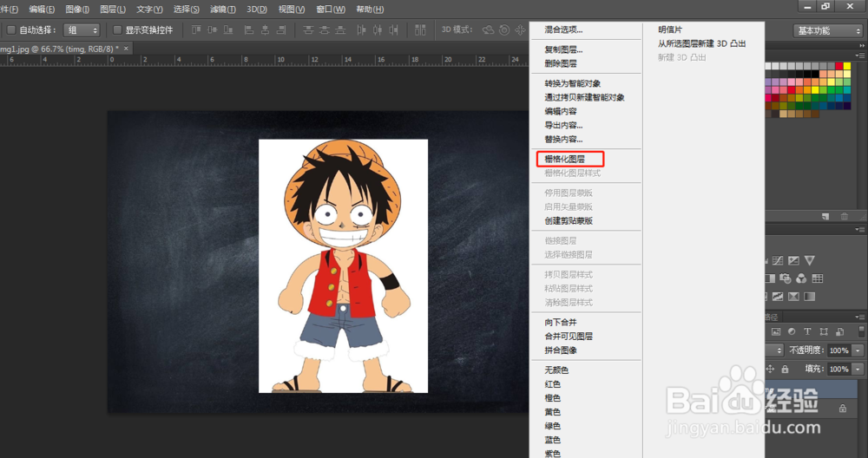This screenshot has height=458, width=868.
Task: Filter layers by smart object
Action: tap(839, 331)
